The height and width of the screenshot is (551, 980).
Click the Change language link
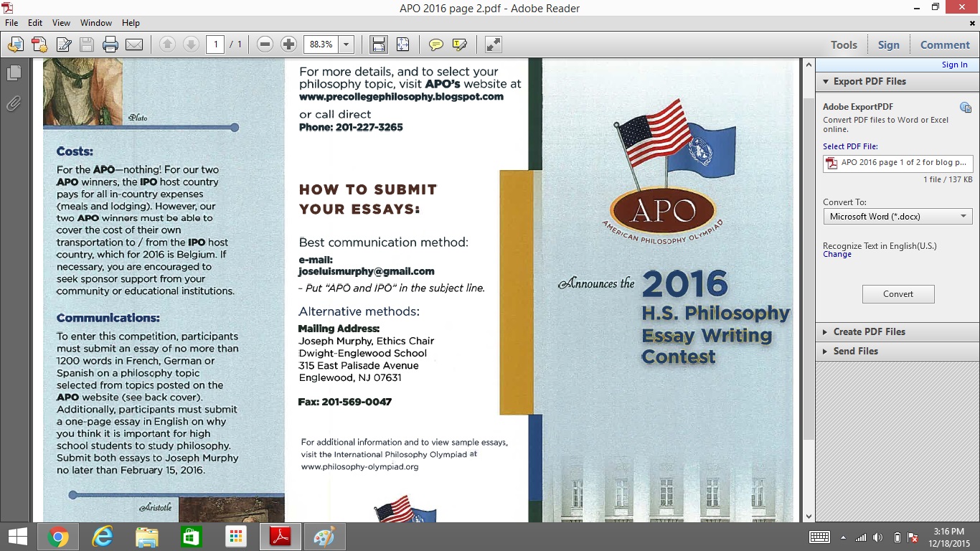coord(837,255)
